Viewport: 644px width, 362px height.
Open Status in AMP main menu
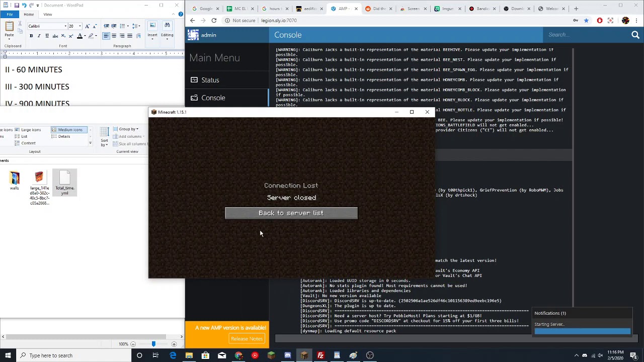click(227, 80)
